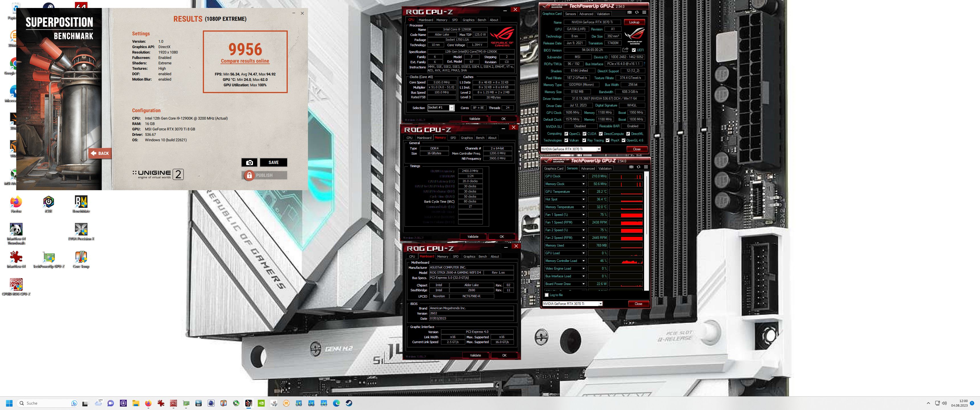Toggle the Vulkan checkbox

tap(566, 140)
